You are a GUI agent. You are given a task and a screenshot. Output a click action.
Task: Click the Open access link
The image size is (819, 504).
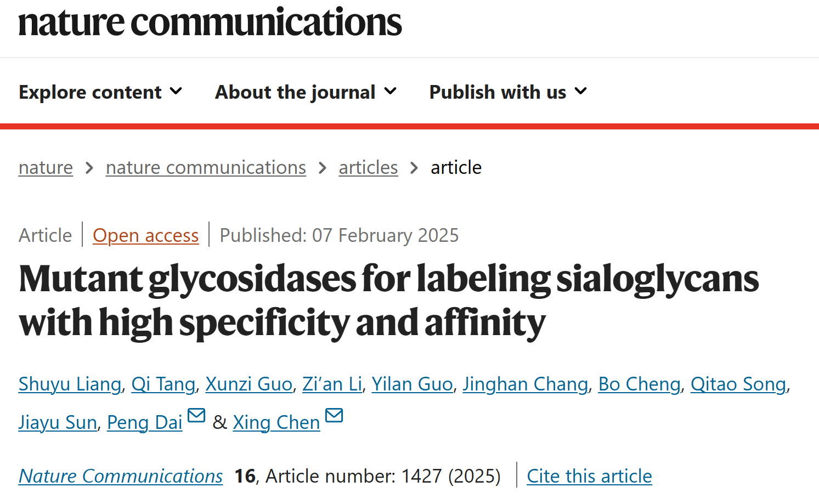tap(145, 235)
